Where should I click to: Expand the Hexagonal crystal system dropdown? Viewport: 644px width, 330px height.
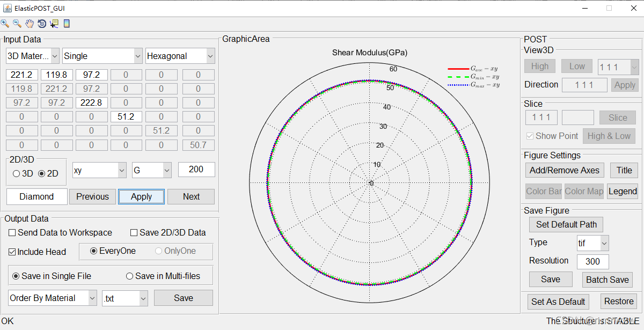tap(180, 56)
